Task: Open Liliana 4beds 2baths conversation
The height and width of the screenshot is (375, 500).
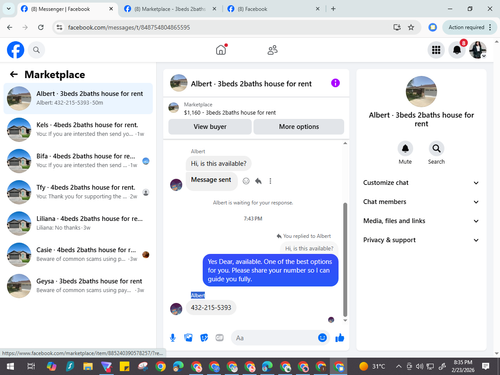Action: click(x=78, y=223)
